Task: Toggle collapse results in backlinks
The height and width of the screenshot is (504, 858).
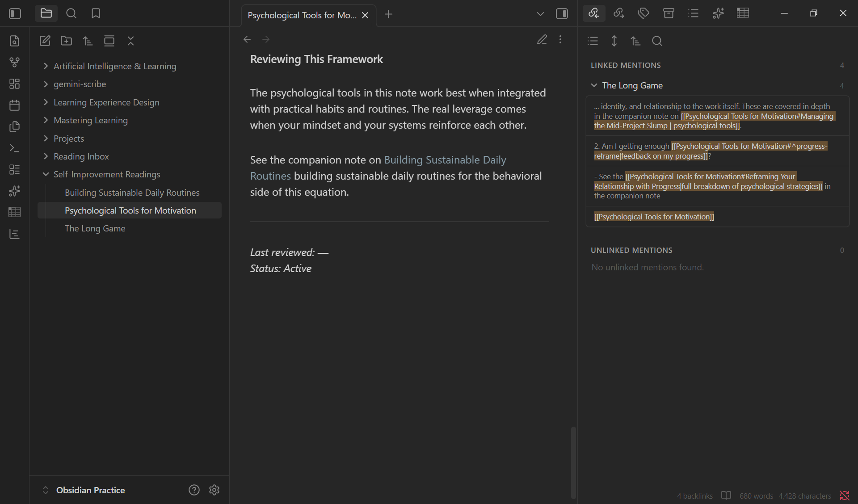Action: click(593, 41)
